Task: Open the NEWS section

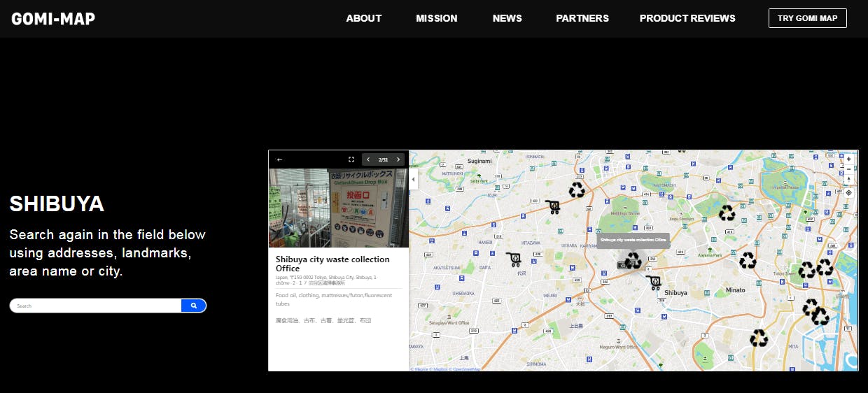Action: point(507,18)
